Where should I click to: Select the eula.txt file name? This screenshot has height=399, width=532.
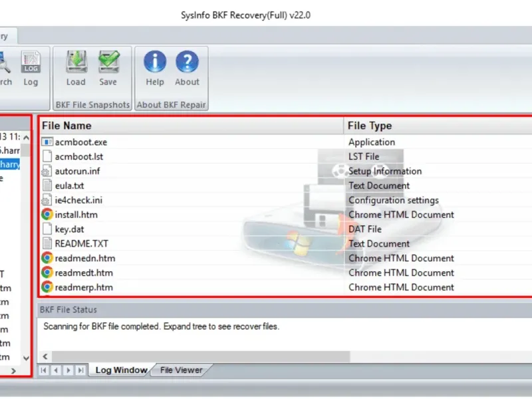[69, 186]
